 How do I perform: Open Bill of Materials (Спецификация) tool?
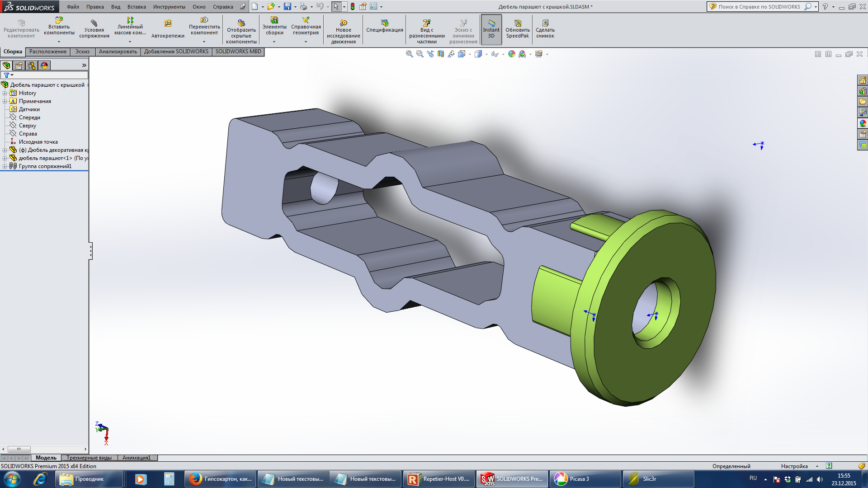[385, 26]
